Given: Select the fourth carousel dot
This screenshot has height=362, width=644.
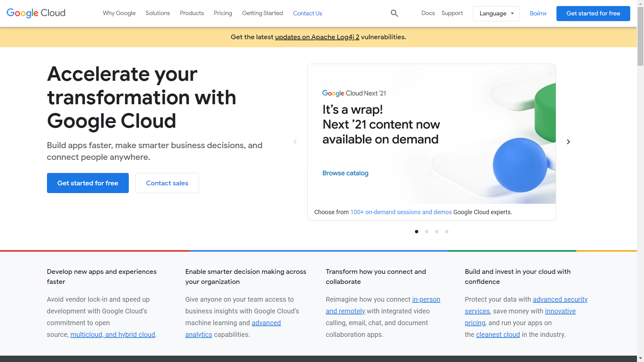Looking at the screenshot, I should [446, 231].
